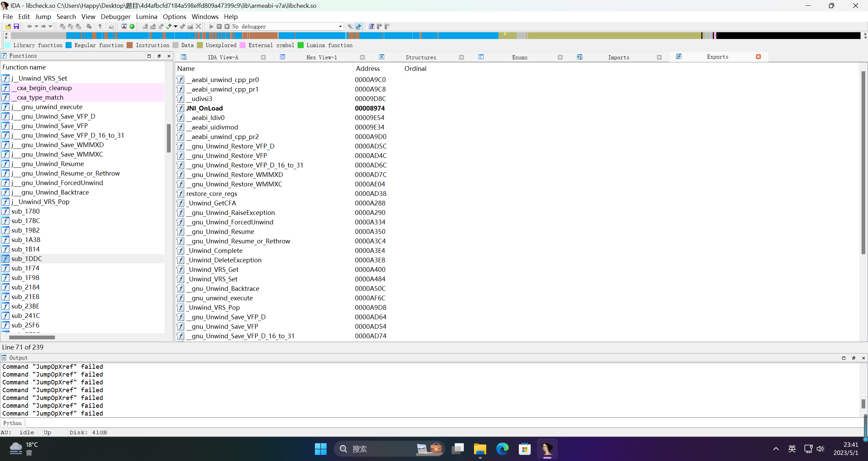Open the No debugger dropdown

pos(340,26)
